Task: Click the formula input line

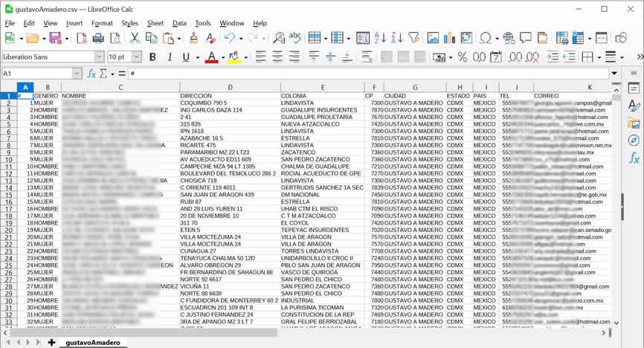Action: coord(368,74)
